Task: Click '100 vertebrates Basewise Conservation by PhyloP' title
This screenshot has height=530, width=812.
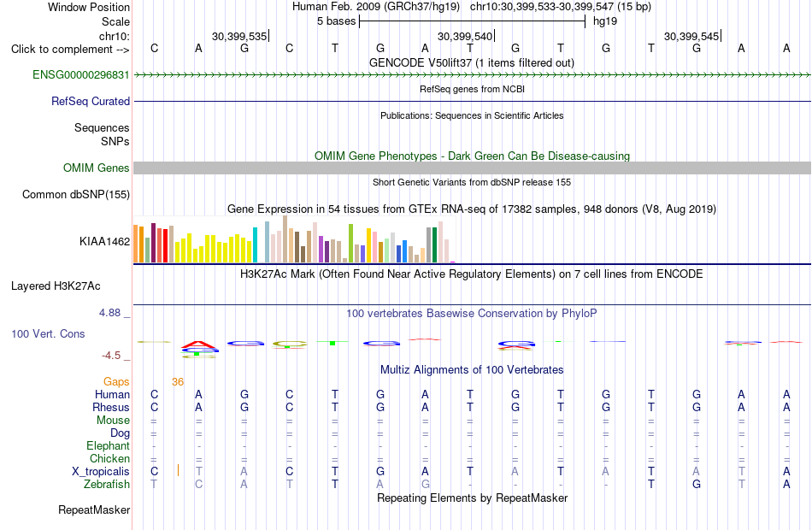Action: (x=471, y=313)
